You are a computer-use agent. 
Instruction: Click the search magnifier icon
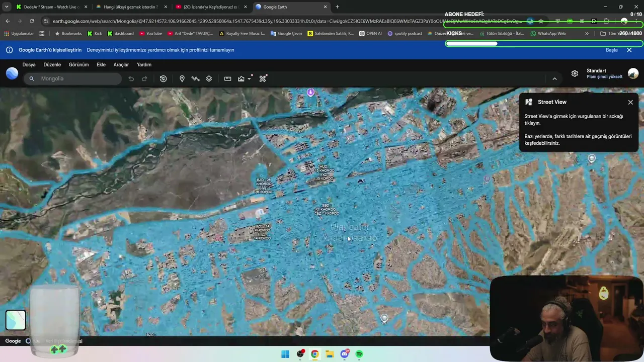(x=32, y=78)
